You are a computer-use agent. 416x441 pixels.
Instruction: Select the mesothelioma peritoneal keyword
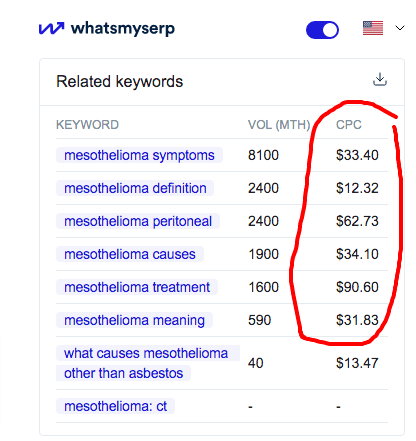click(138, 221)
